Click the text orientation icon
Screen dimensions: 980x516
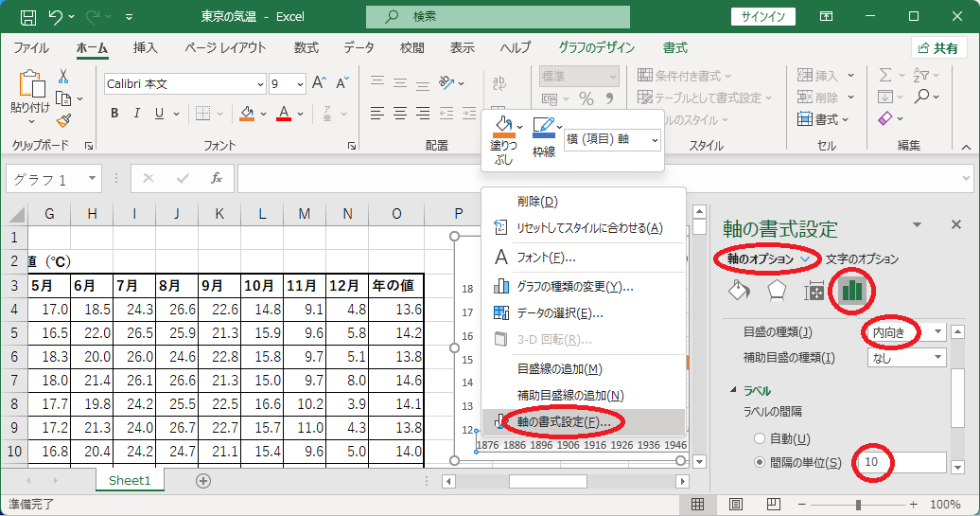[446, 82]
